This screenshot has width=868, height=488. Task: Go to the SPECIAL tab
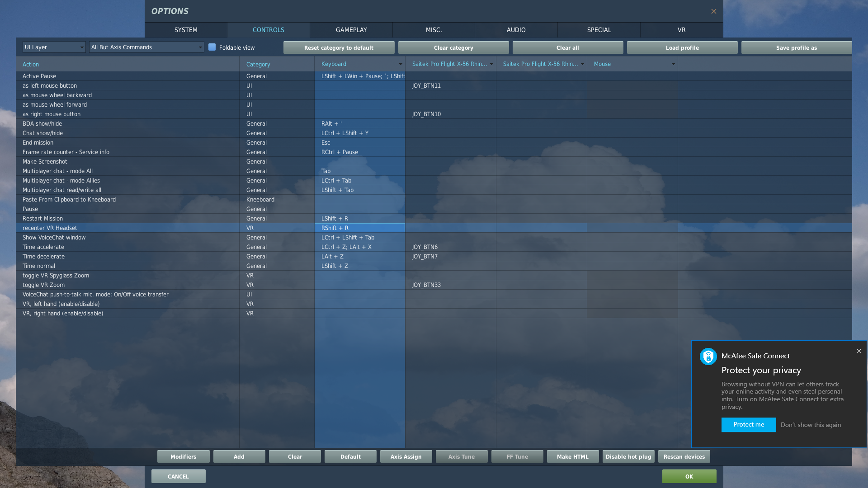coord(599,30)
